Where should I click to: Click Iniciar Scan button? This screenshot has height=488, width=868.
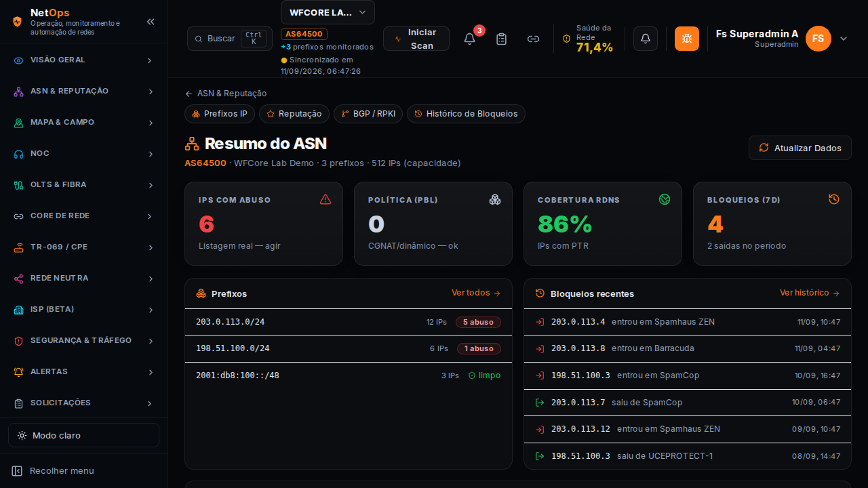(416, 39)
